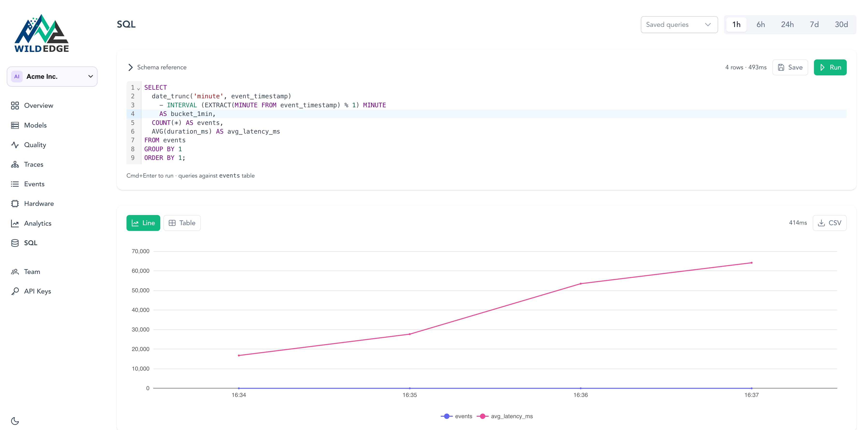Open the Saved queries dropdown
868x430 pixels.
click(x=679, y=24)
